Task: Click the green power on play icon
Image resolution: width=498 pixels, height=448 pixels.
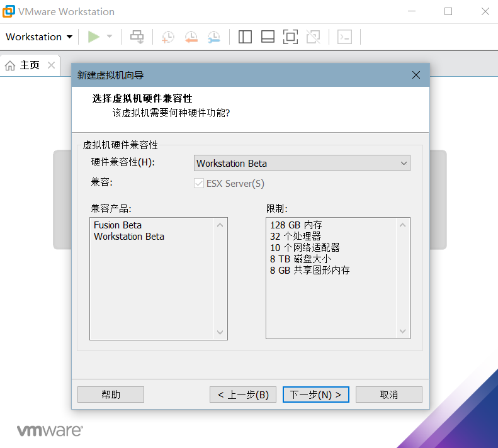Action: (x=94, y=37)
